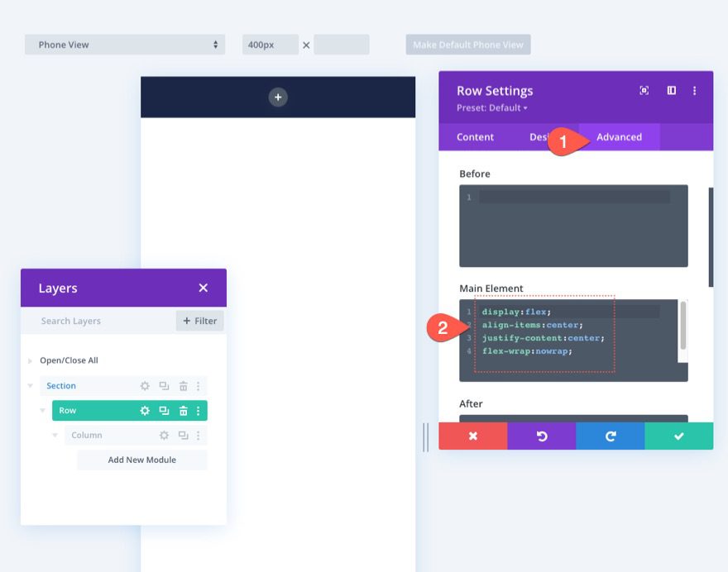Save Row Settings with the green checkmark
The height and width of the screenshot is (572, 728).
coord(679,436)
